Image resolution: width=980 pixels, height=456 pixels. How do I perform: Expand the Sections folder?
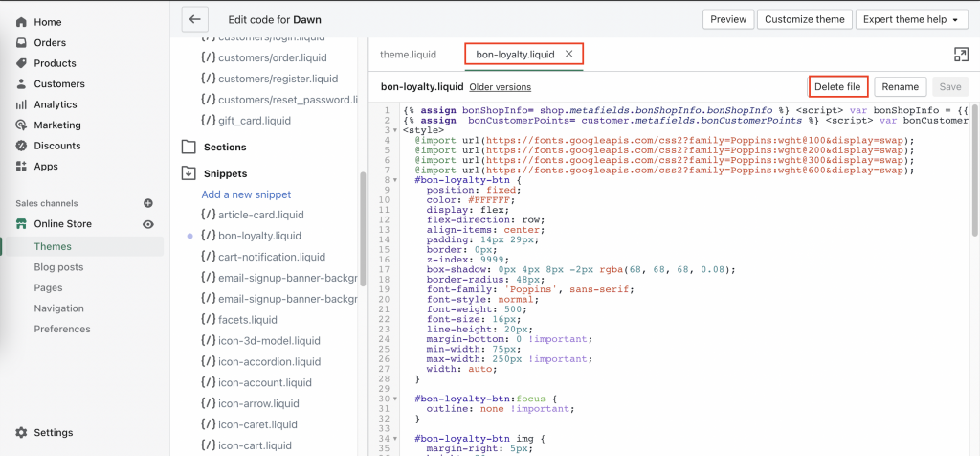225,147
